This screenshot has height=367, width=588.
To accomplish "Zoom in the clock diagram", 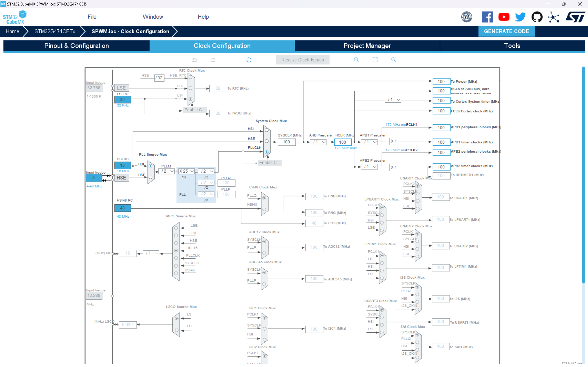I will (356, 60).
